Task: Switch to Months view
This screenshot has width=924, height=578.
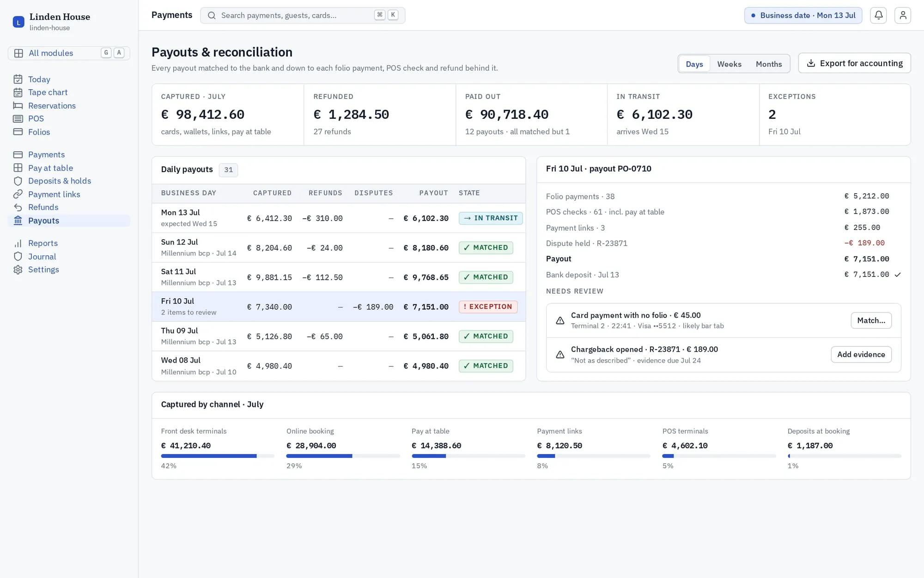Action: click(x=769, y=64)
